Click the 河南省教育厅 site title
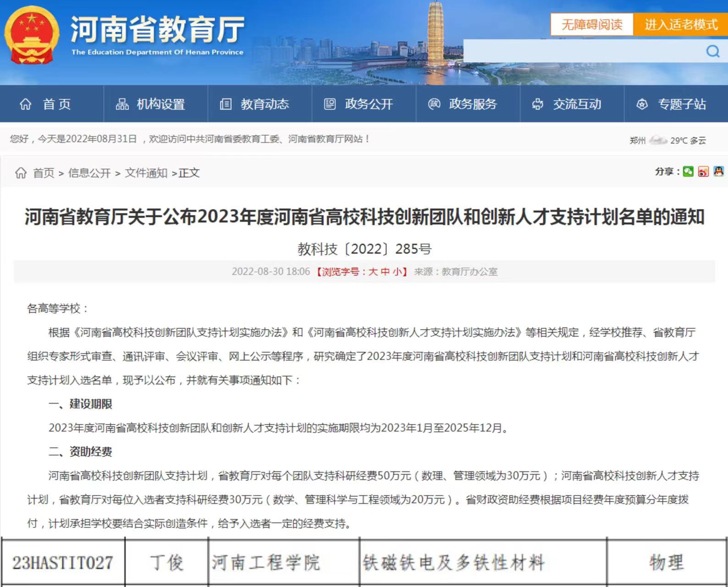 pos(157,29)
